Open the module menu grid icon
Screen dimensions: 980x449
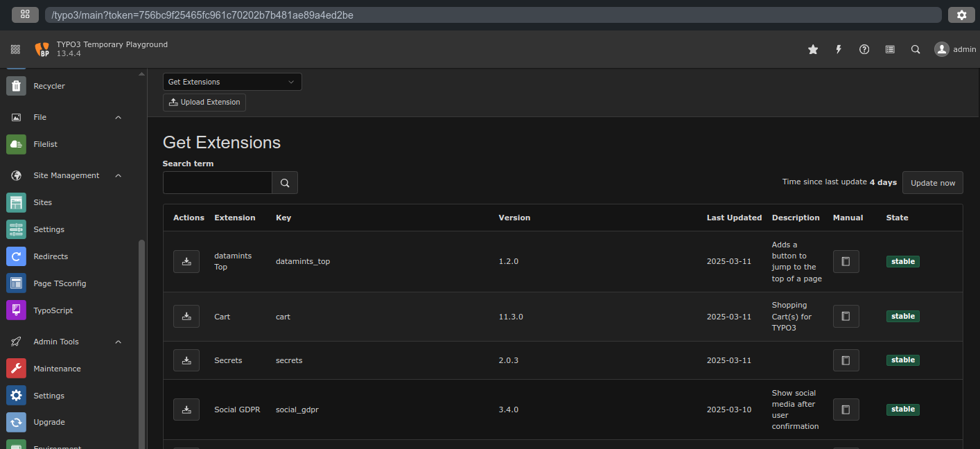point(15,49)
